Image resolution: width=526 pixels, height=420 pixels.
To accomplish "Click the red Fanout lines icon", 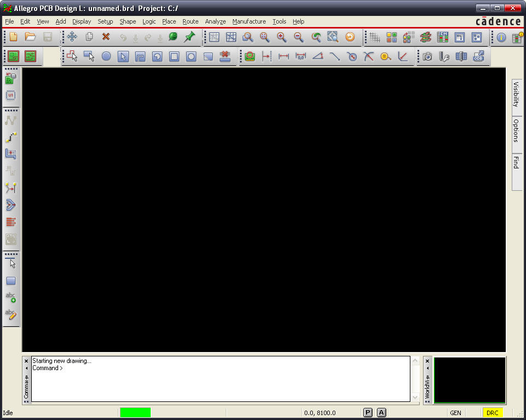I will (x=11, y=222).
